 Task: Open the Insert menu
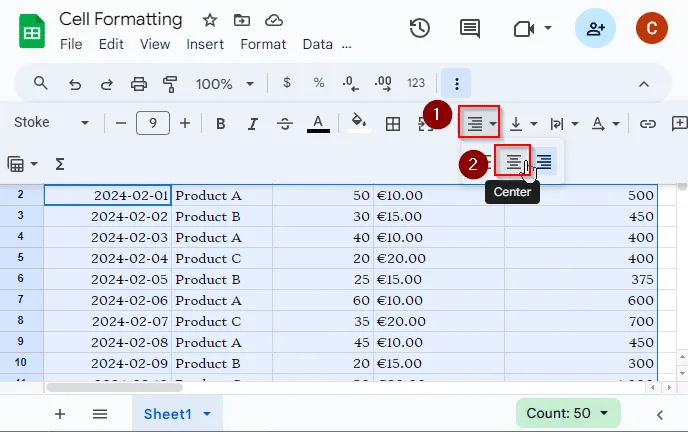point(205,44)
